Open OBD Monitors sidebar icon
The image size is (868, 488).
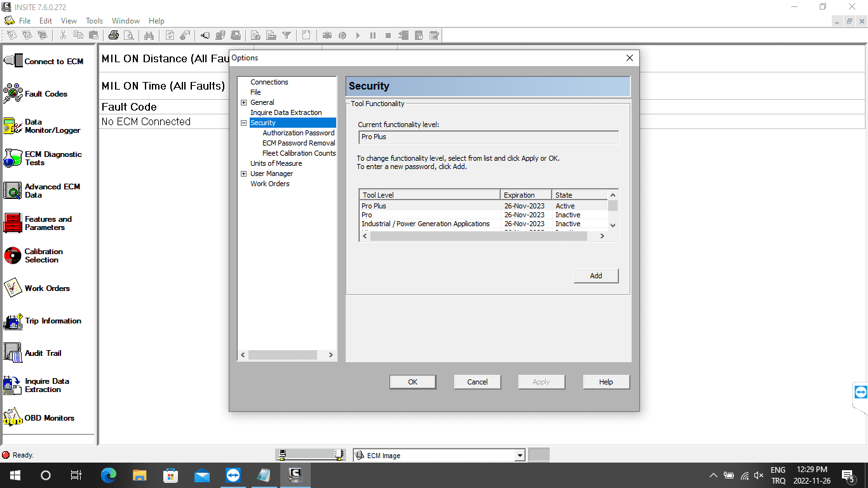13,417
